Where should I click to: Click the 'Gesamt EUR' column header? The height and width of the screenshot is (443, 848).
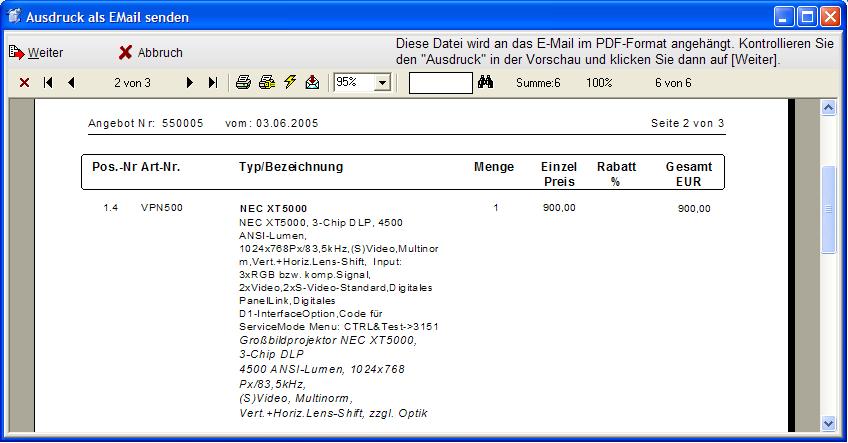point(688,174)
